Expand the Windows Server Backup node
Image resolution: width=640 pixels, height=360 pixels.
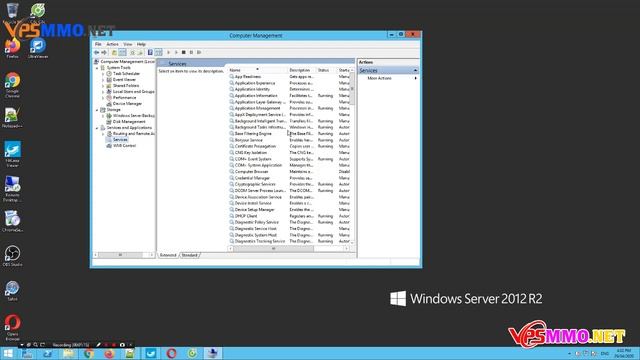(x=103, y=116)
